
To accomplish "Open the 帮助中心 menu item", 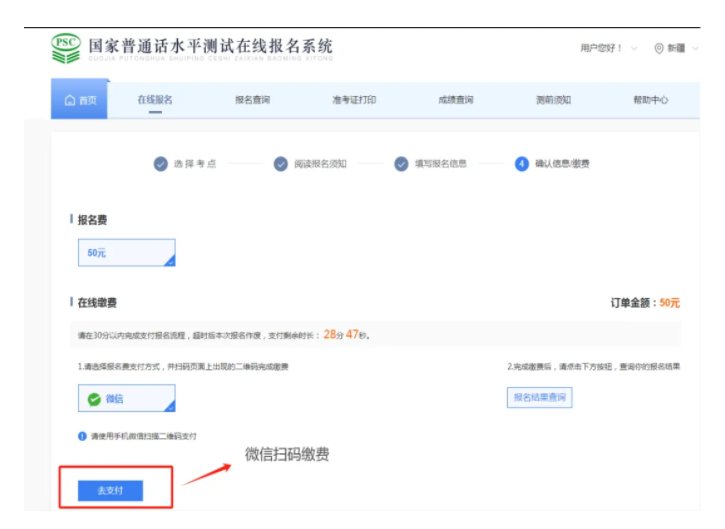I will pos(650,100).
